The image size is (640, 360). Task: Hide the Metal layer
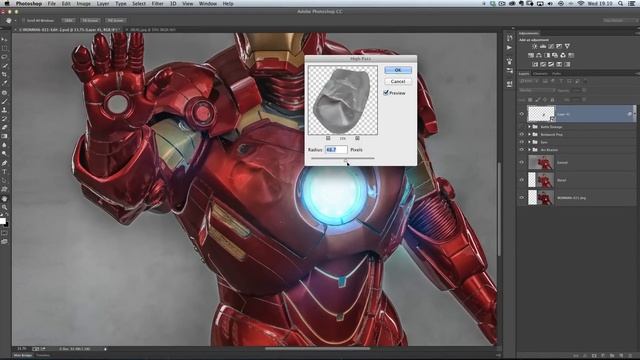[522, 180]
